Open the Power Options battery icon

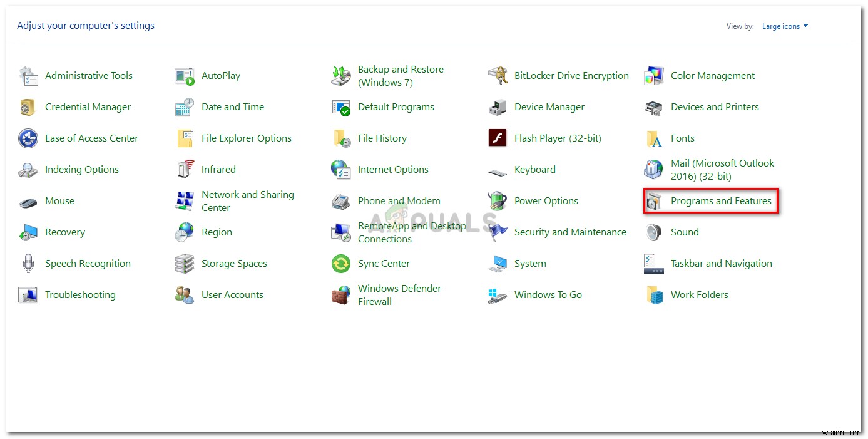(x=546, y=200)
